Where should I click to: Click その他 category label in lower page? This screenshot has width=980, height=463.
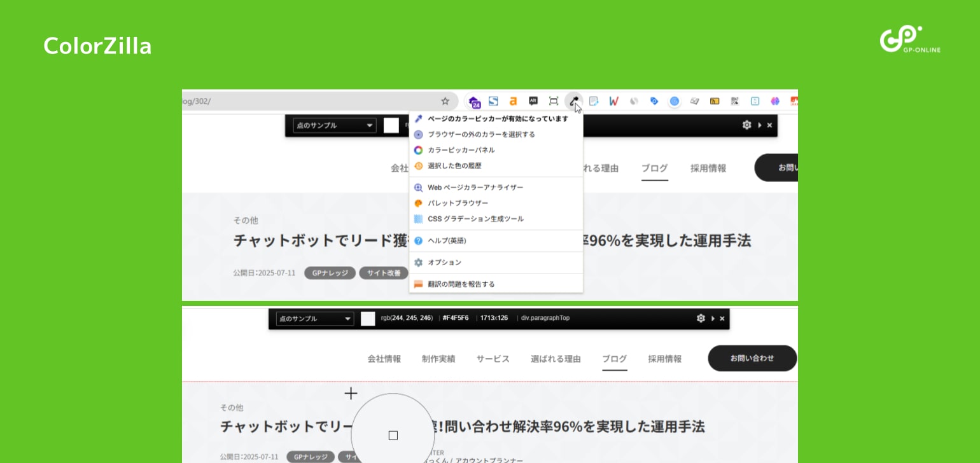point(232,408)
